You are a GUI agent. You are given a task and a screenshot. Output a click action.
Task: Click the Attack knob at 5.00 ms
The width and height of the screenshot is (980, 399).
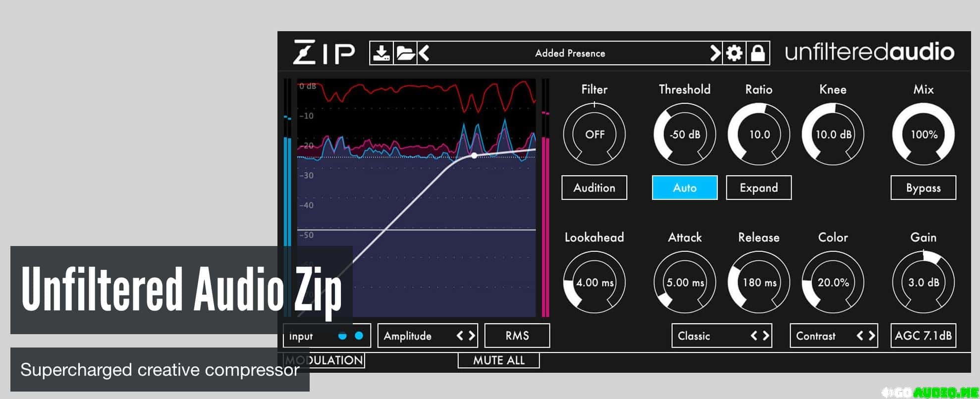point(685,282)
